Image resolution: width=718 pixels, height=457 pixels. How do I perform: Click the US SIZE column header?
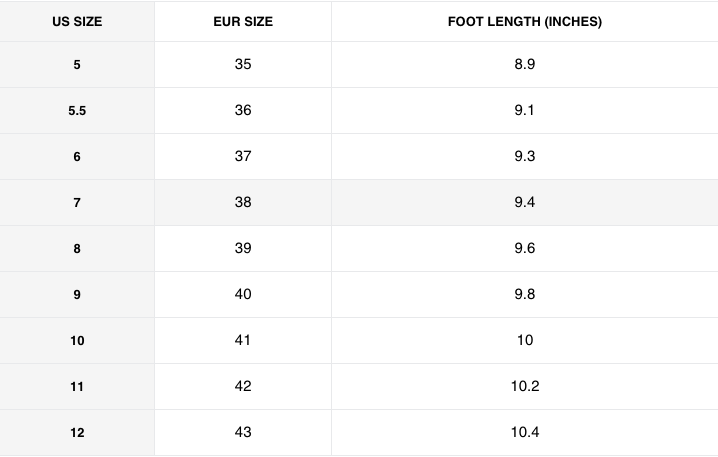(x=77, y=21)
